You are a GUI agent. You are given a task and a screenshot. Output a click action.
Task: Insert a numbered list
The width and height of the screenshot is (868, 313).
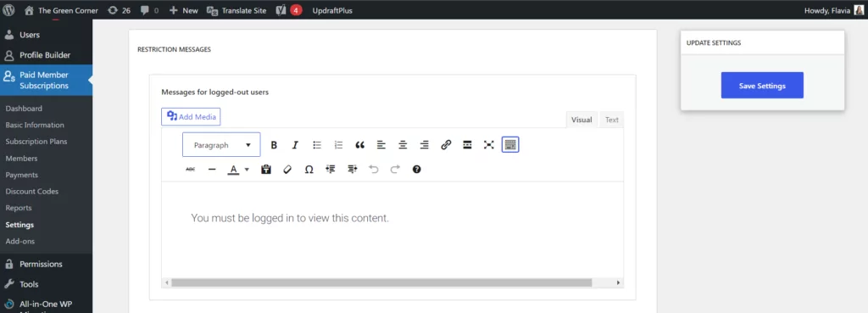(338, 144)
